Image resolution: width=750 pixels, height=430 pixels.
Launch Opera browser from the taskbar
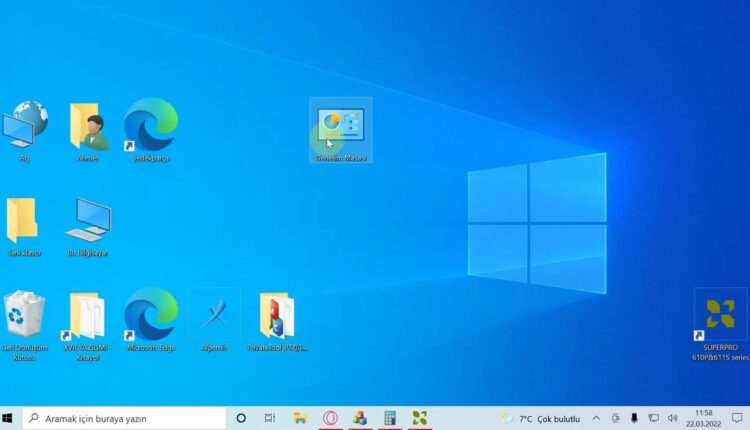tap(330, 418)
